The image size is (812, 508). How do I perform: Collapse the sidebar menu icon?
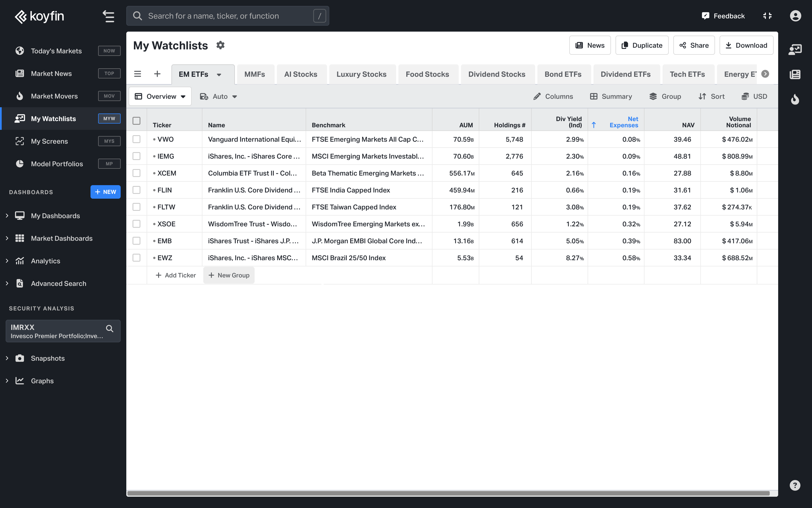(108, 16)
